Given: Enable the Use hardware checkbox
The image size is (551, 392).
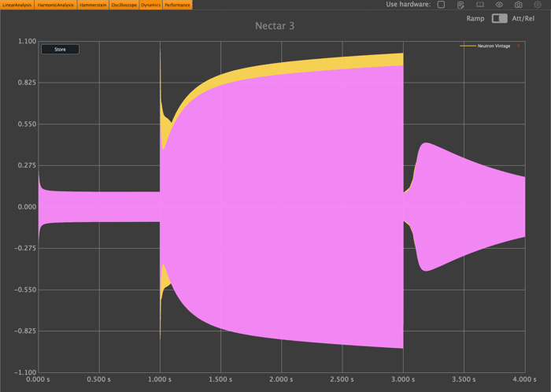Looking at the screenshot, I should (x=441, y=5).
